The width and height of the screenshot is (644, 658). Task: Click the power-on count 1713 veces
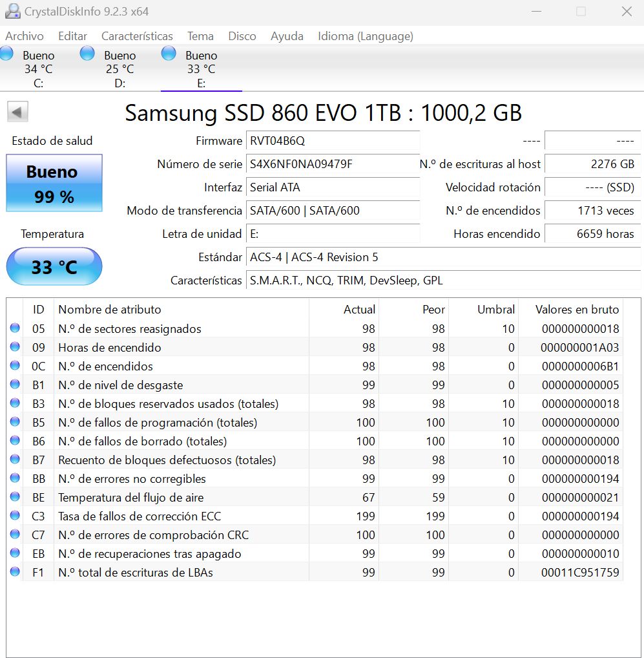592,211
